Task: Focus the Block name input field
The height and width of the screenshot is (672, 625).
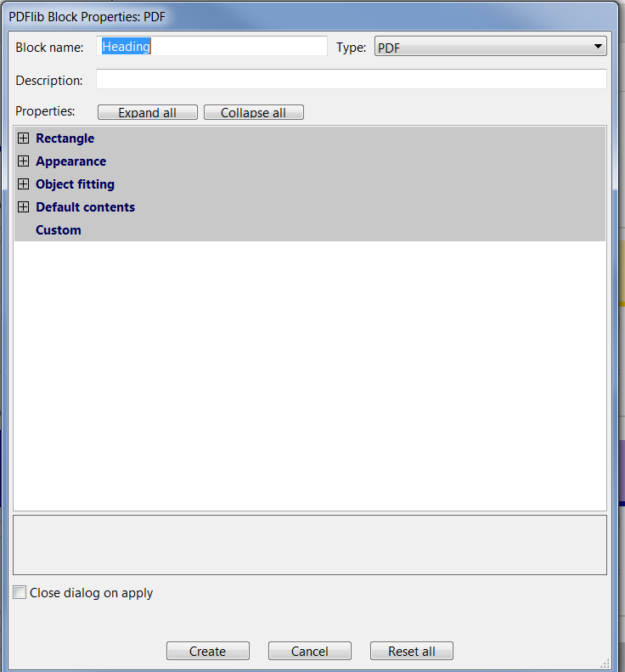Action: click(x=211, y=46)
